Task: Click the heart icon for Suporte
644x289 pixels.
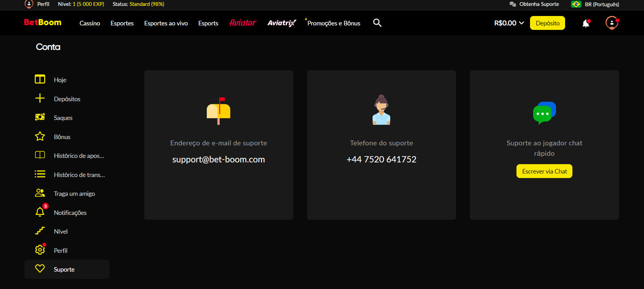Action: [40, 268]
